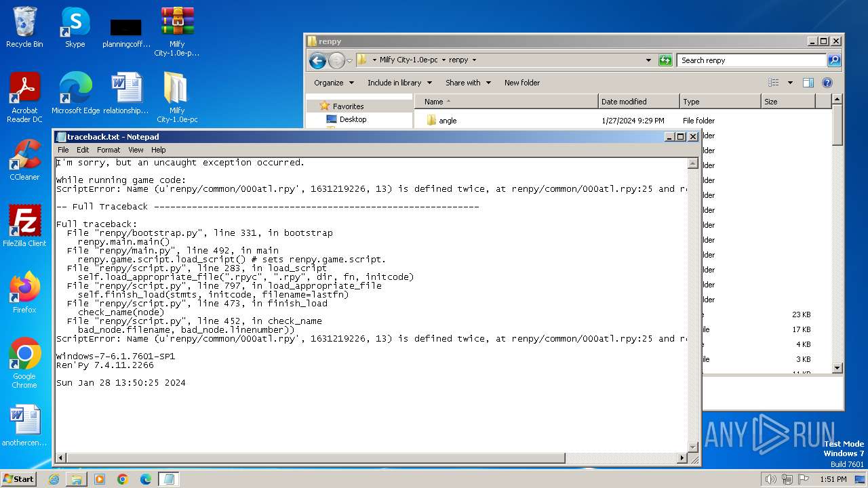Open the Notepad View menu
Viewport: 868px width, 488px height.
pyautogui.click(x=136, y=150)
